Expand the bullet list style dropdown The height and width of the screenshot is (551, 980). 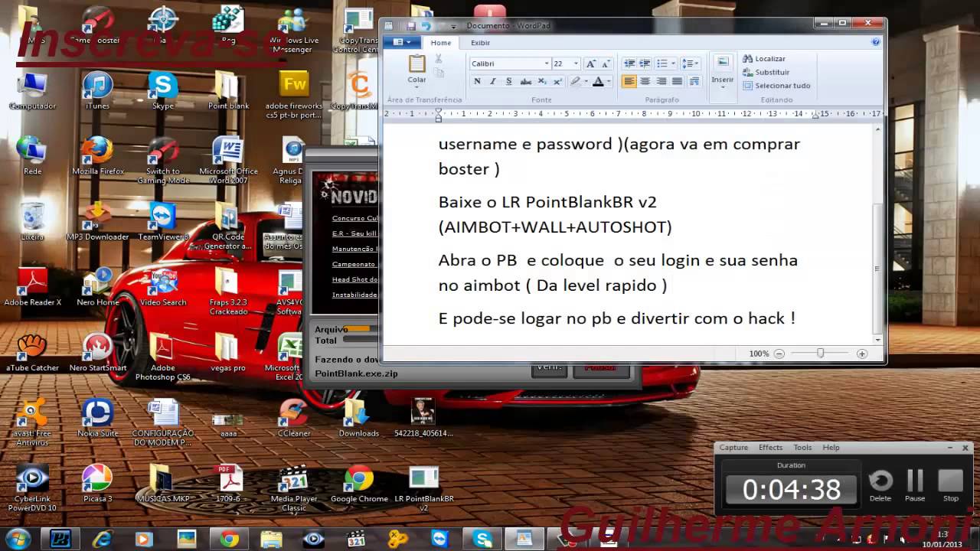pos(674,64)
